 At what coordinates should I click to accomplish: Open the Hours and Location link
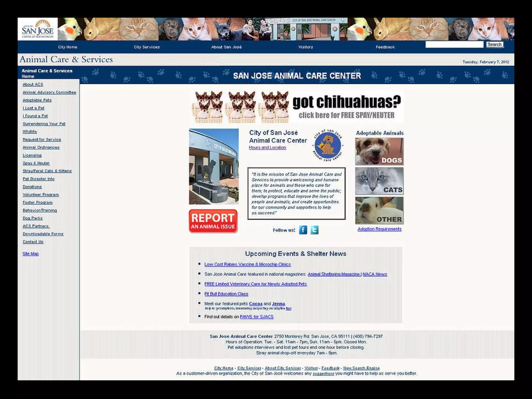pos(267,148)
